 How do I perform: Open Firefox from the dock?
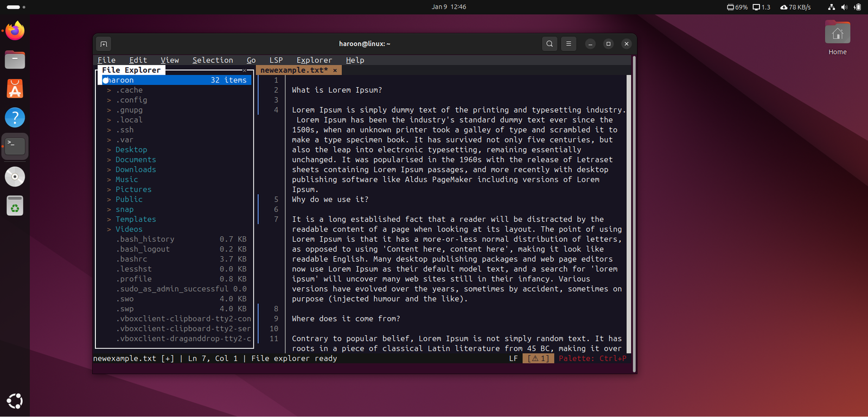tap(15, 31)
